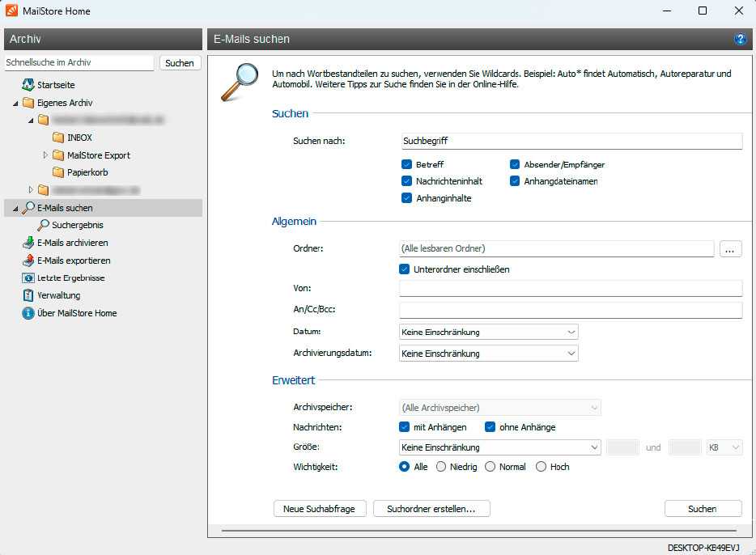Click the Suchen nach search term field
Image resolution: width=756 pixels, height=555 pixels.
coord(571,141)
